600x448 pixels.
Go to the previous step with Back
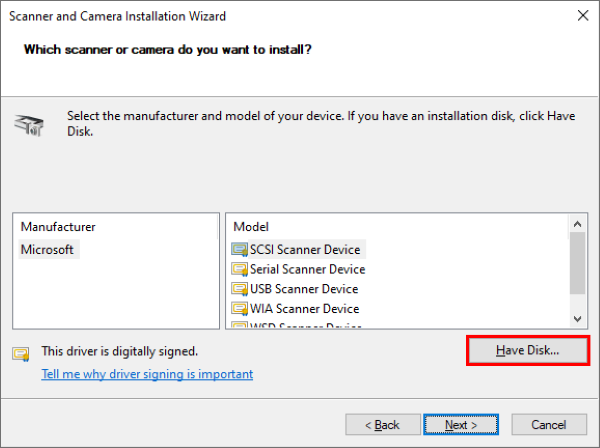tap(379, 425)
